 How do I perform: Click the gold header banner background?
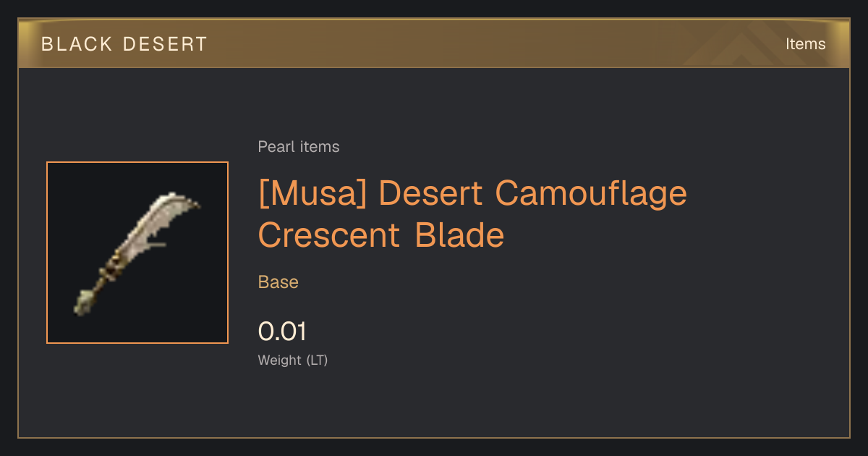coord(434,43)
